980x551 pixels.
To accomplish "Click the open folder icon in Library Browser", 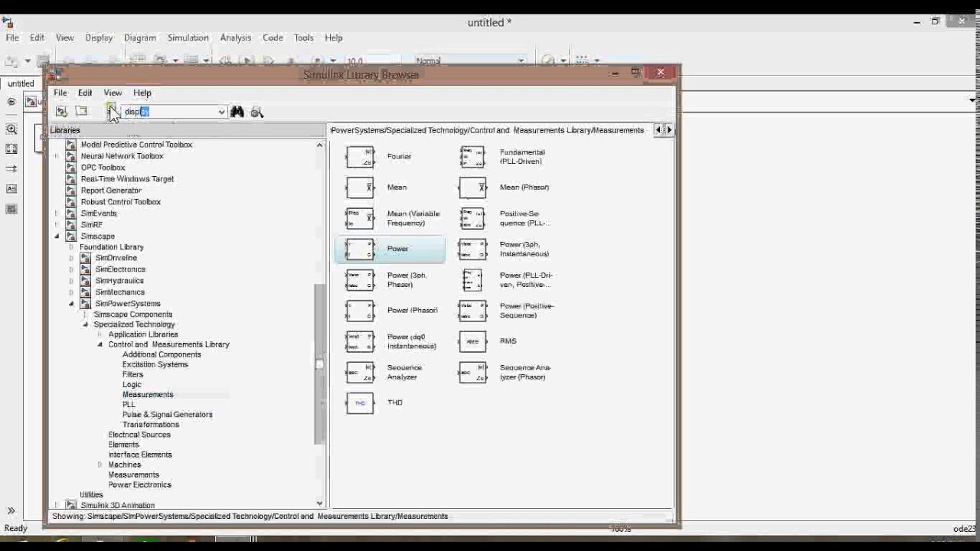I will pos(82,112).
